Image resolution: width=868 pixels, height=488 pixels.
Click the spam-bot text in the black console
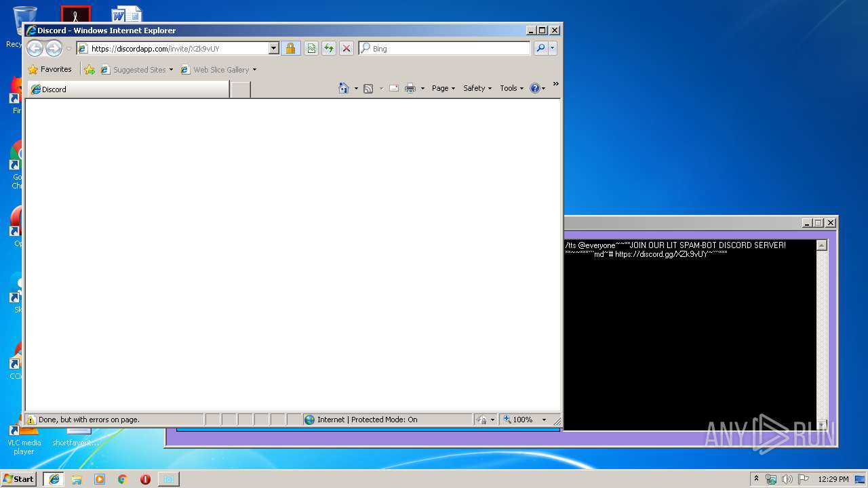(x=675, y=249)
